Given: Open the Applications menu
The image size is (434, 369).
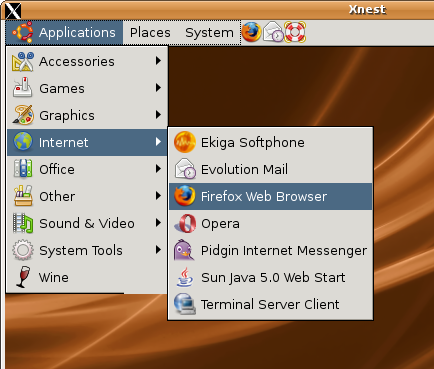Looking at the screenshot, I should 64,33.
